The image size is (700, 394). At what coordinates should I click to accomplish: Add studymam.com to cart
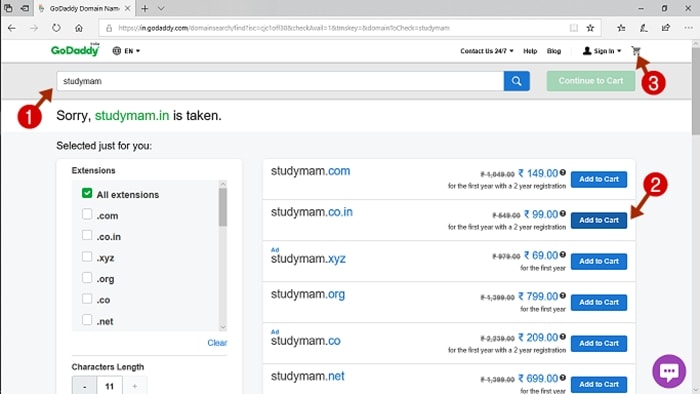[599, 179]
